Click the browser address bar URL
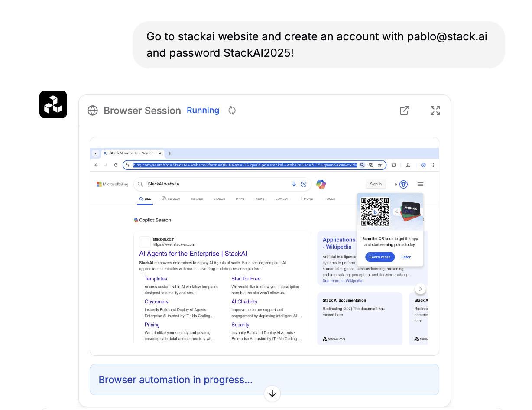Screen dimensions: 532x410 pos(245,165)
